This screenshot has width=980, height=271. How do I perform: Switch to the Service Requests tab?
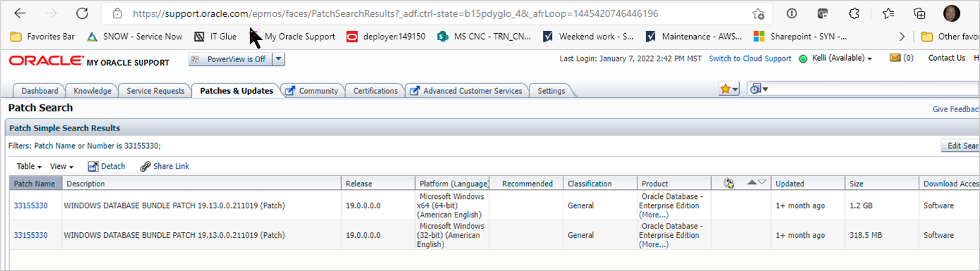[x=155, y=90]
